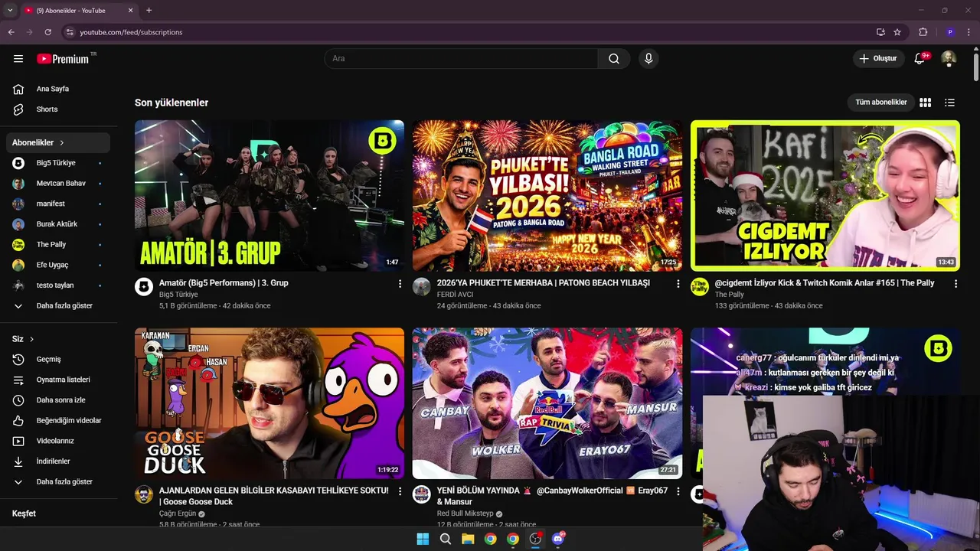
Task: Switch to grid view layout
Action: [x=925, y=103]
